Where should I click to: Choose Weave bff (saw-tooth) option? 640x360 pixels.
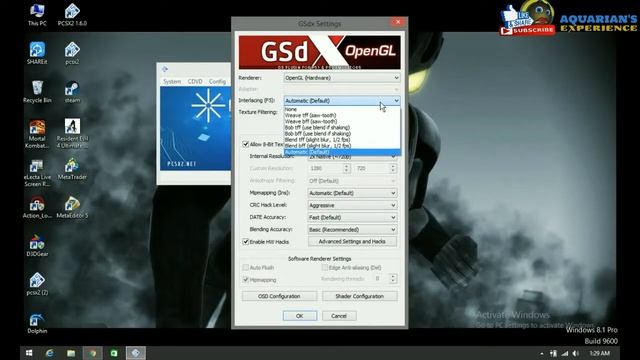coord(342,121)
